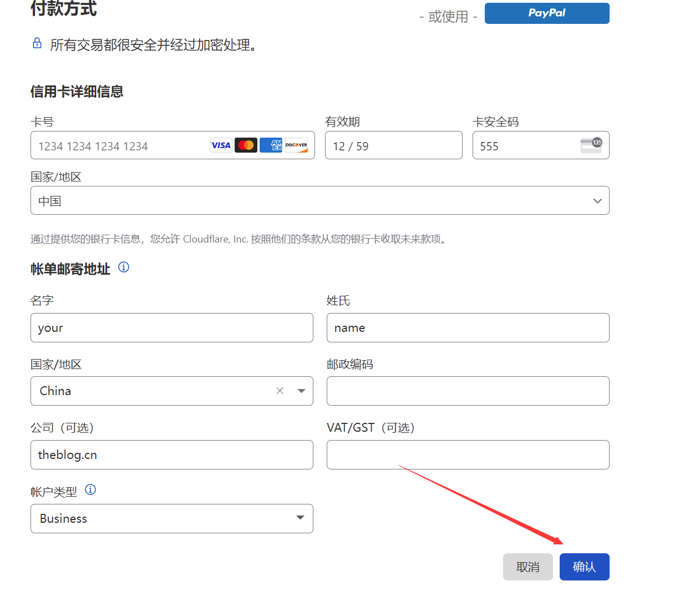This screenshot has width=700, height=596.
Task: Click the Visa card icon
Action: point(221,145)
